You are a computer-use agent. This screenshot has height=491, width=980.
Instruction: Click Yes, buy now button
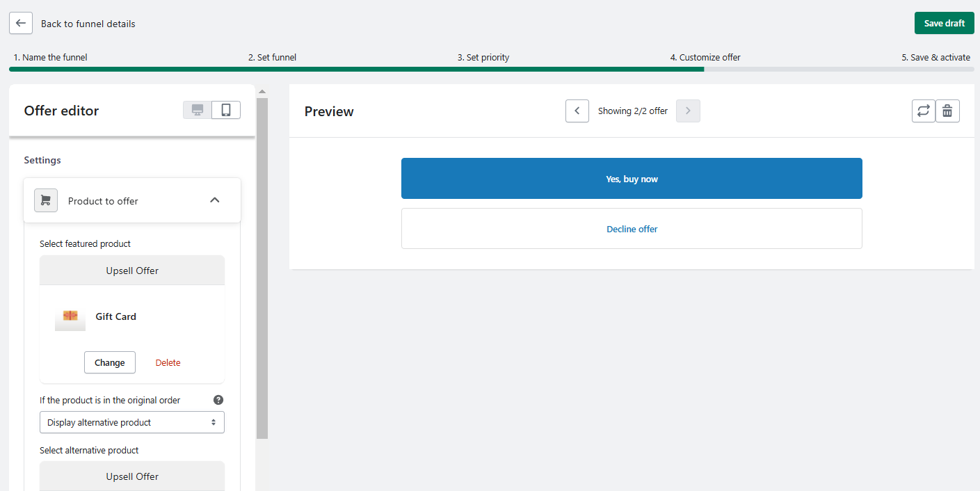click(632, 179)
